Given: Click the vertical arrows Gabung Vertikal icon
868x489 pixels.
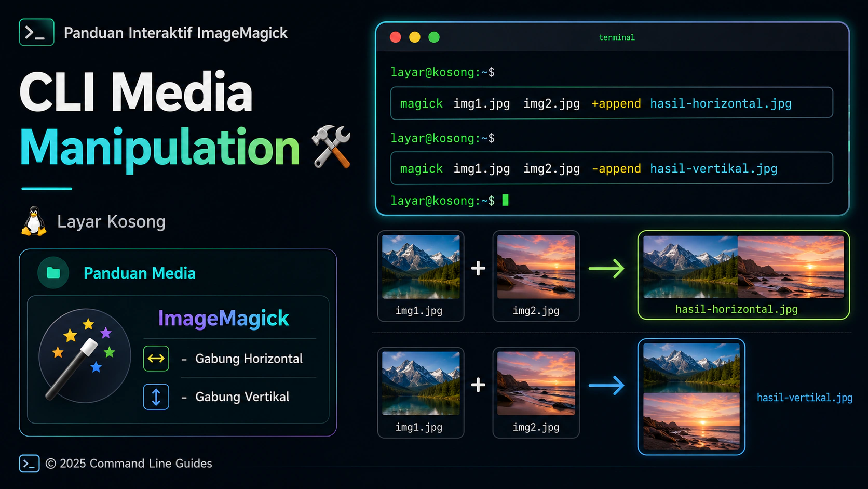Looking at the screenshot, I should click(x=156, y=397).
